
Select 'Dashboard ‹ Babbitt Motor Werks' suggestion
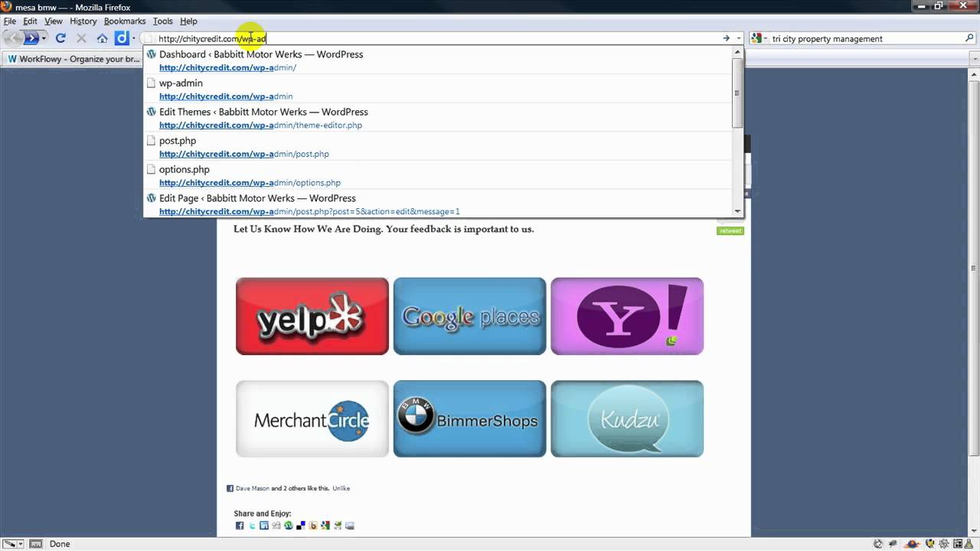click(x=438, y=60)
